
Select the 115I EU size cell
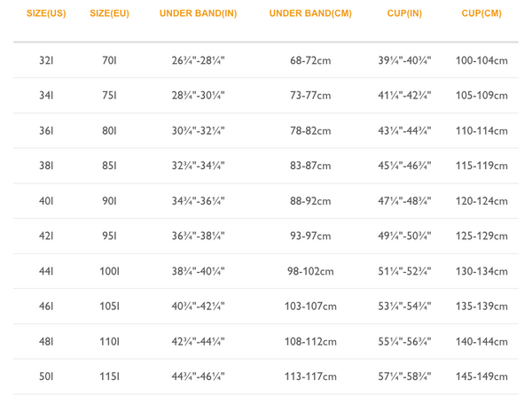click(109, 377)
